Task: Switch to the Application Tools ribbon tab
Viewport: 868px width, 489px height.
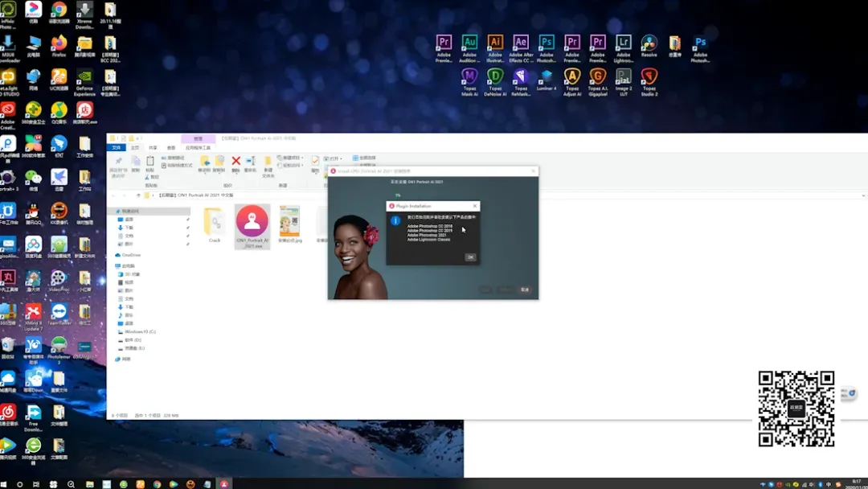Action: click(x=198, y=148)
